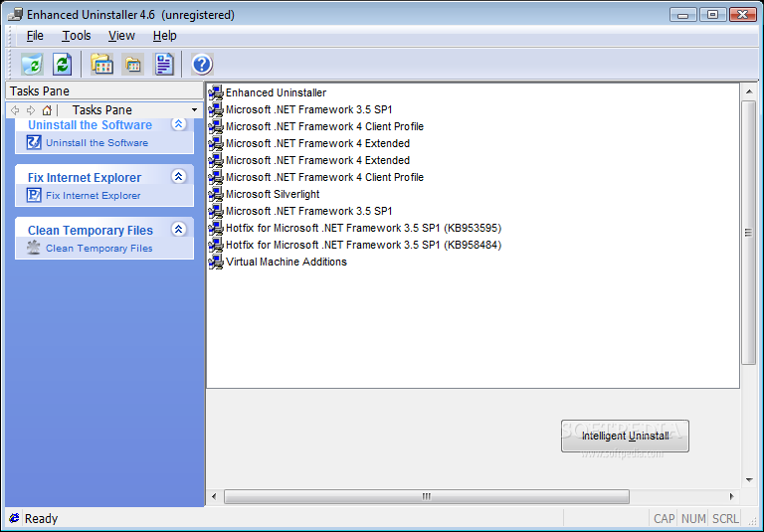The image size is (764, 532).
Task: Click the back arrow in Tasks Pane
Action: pos(15,110)
